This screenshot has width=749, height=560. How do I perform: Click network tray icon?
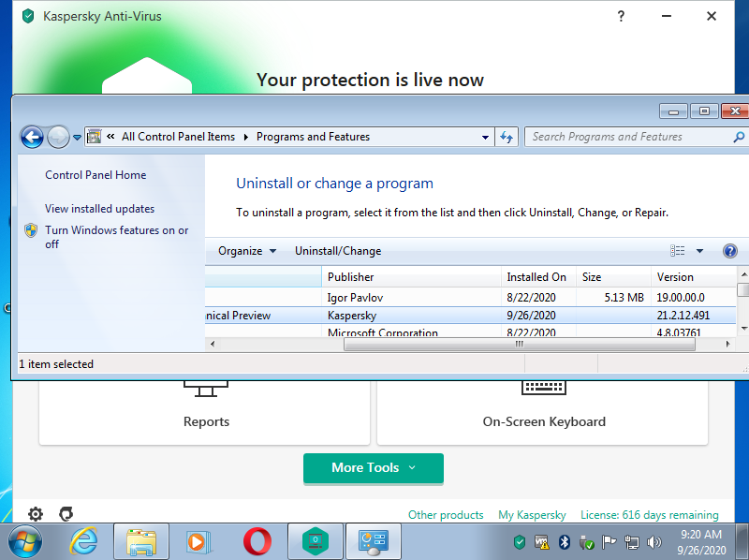click(x=631, y=542)
